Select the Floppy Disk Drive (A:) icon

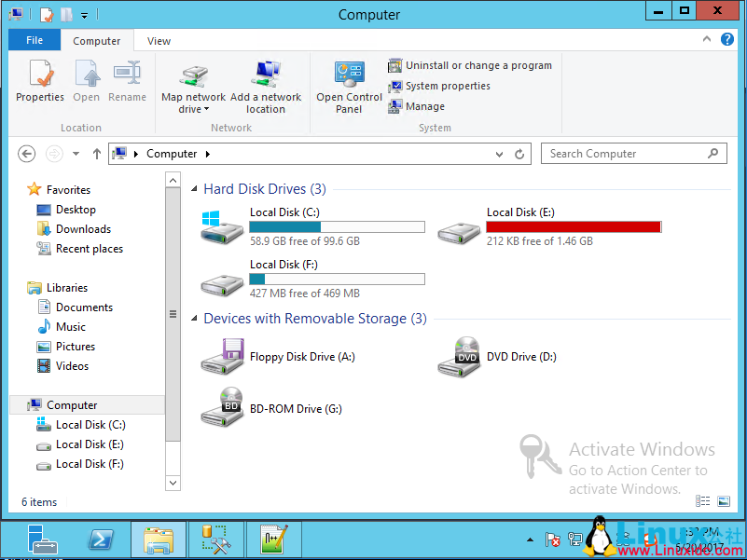point(222,357)
